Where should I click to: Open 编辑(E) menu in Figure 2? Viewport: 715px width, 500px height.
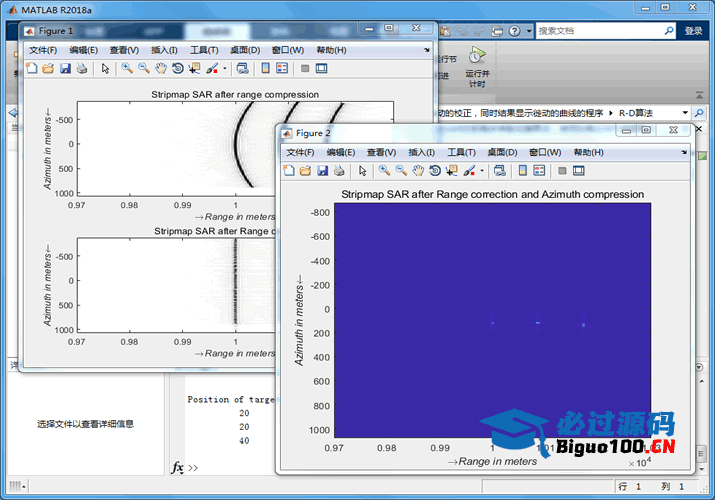tap(341, 152)
